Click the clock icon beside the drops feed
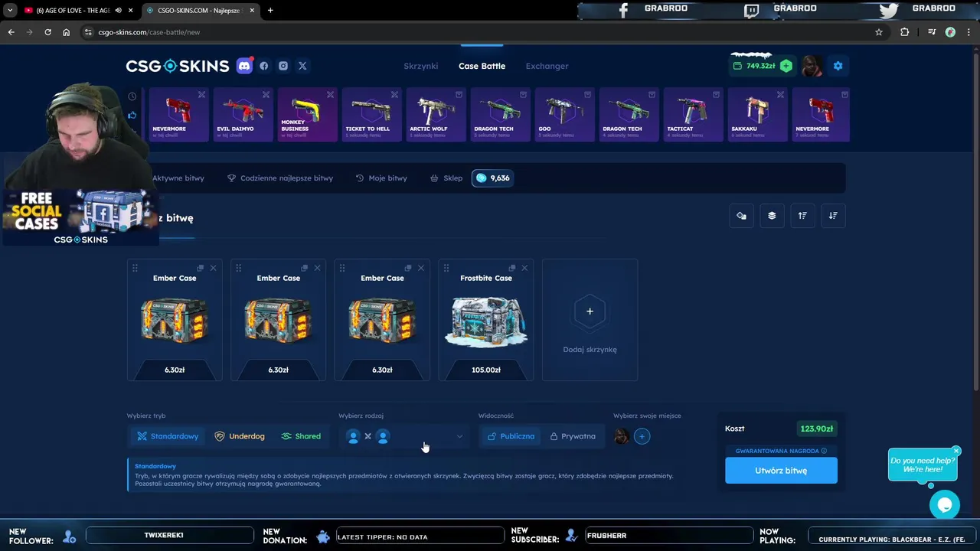The image size is (980, 551). (x=132, y=96)
